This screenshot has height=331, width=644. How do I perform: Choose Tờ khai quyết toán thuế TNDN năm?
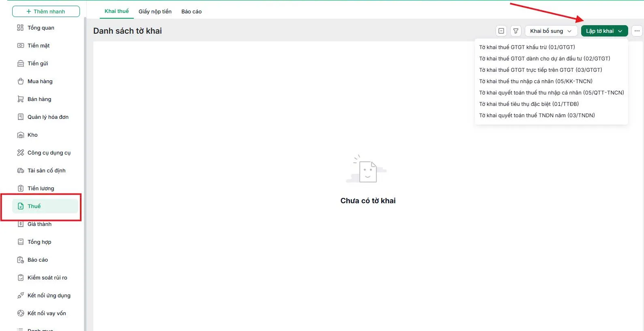click(537, 115)
